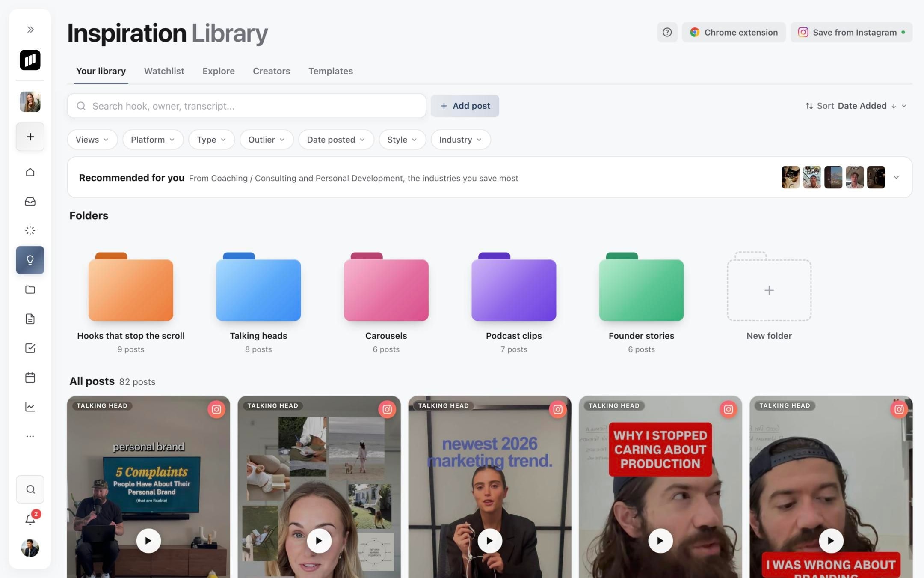Screen dimensions: 924x578
Task: Switch to the Templates tab
Action: point(331,71)
